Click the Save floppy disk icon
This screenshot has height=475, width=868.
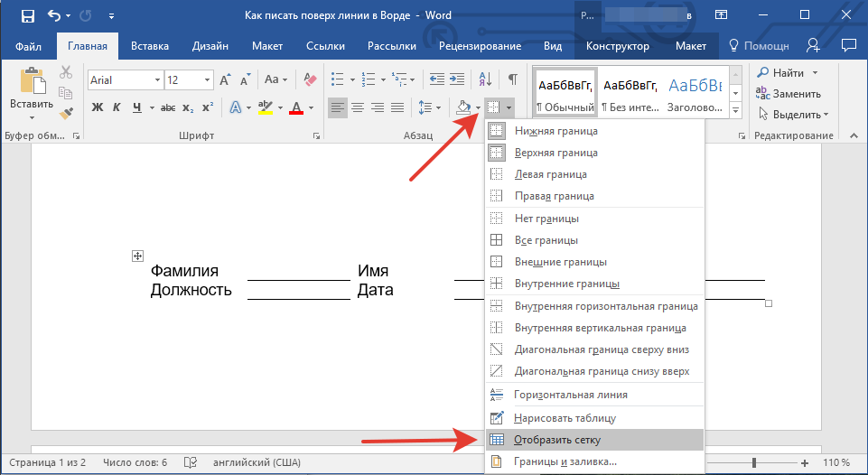pyautogui.click(x=27, y=16)
